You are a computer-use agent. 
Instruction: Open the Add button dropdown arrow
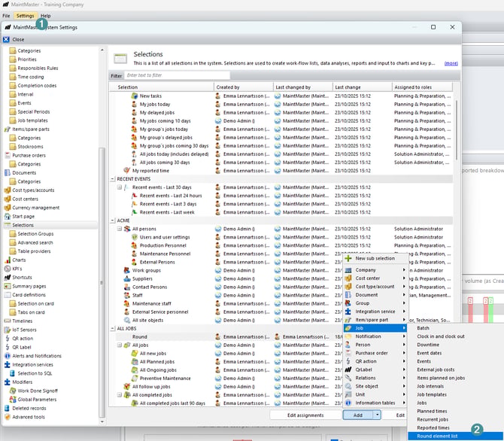coord(377,415)
